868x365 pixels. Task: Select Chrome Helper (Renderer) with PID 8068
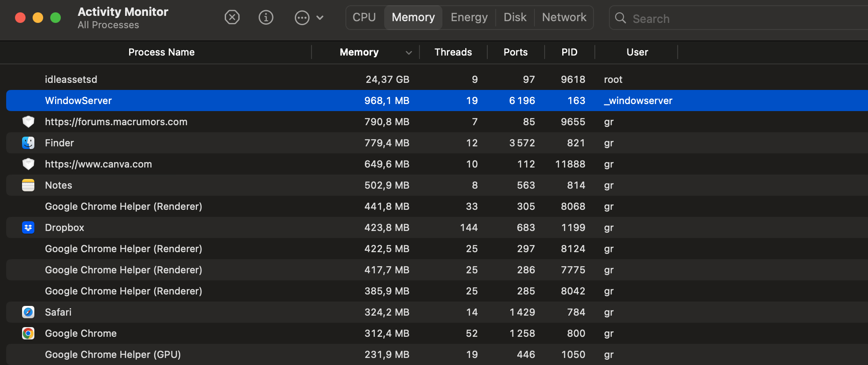437,206
